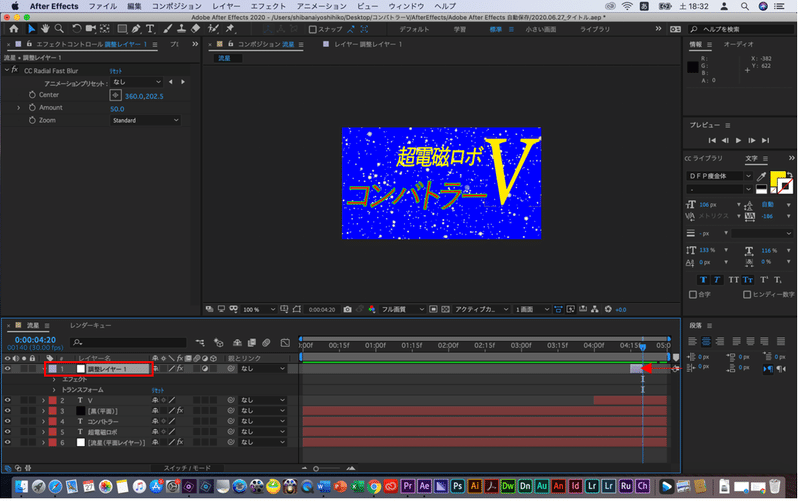
Task: Open the ファイル menu
Action: [x=103, y=6]
